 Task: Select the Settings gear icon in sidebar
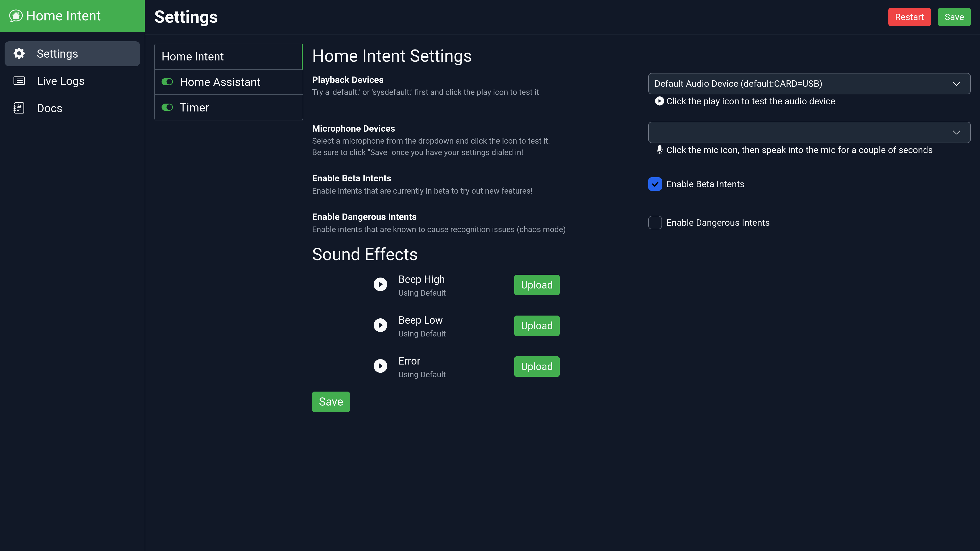19,53
